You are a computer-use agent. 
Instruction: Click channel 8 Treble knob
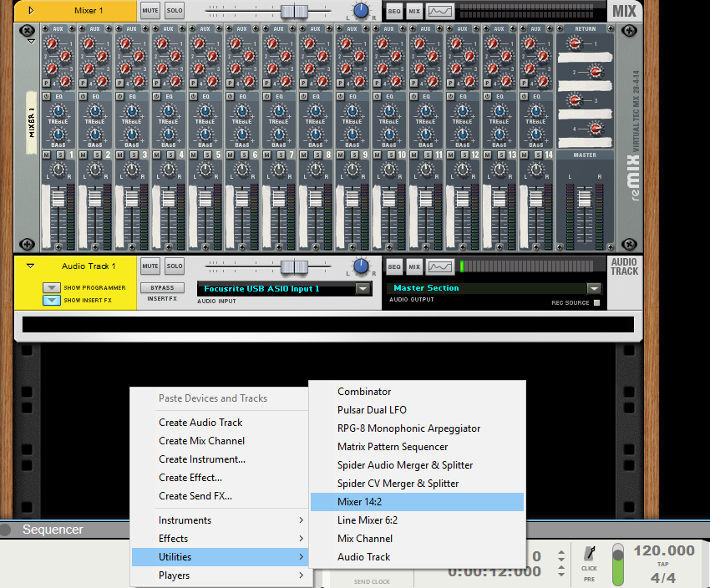click(316, 110)
